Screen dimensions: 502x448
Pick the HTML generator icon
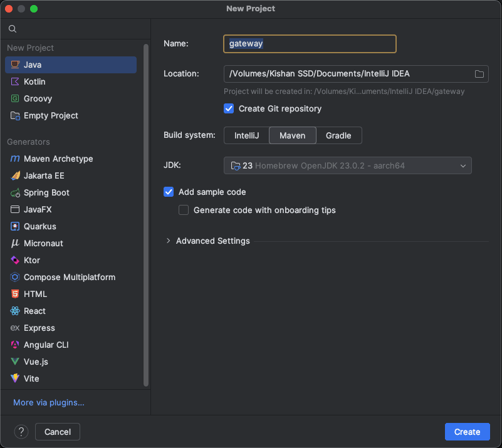point(15,294)
